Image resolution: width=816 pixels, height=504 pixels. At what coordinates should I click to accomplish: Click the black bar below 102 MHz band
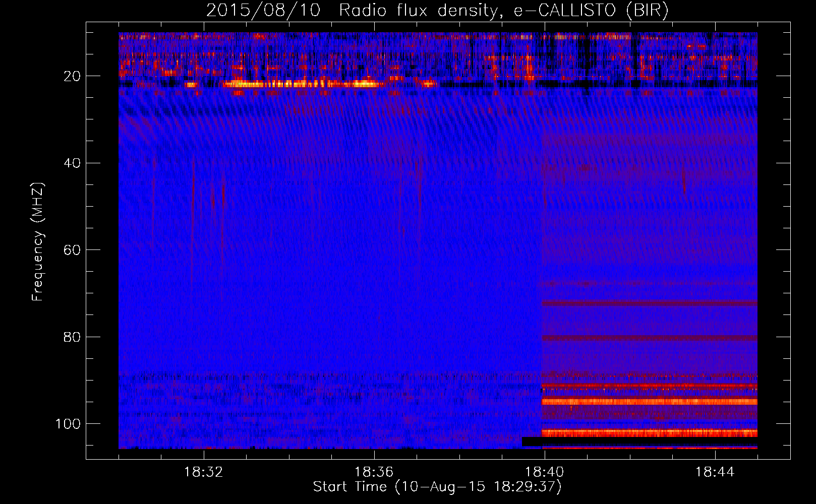[x=639, y=442]
